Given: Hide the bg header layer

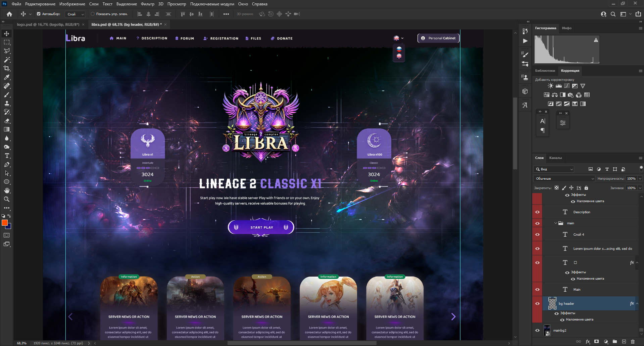Looking at the screenshot, I should click(537, 304).
